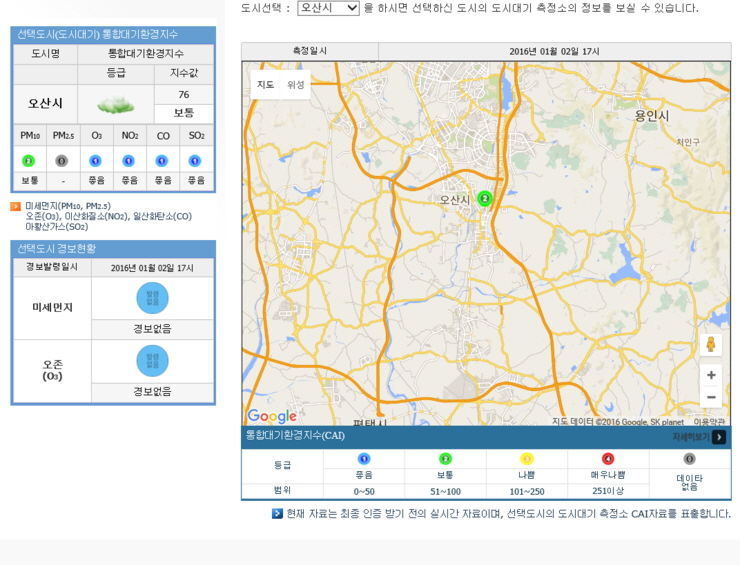The height and width of the screenshot is (565, 740).
Task: Click the blue CO status icon
Action: pos(162,161)
